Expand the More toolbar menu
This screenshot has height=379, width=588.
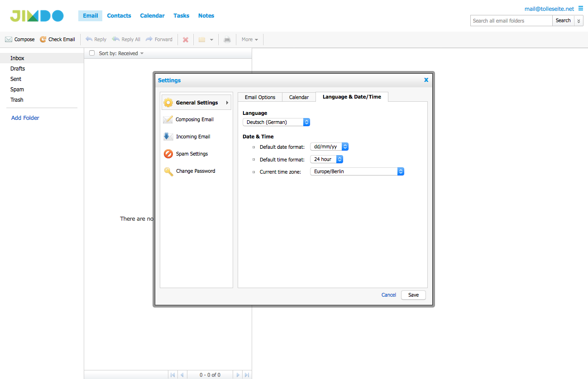[x=250, y=39]
